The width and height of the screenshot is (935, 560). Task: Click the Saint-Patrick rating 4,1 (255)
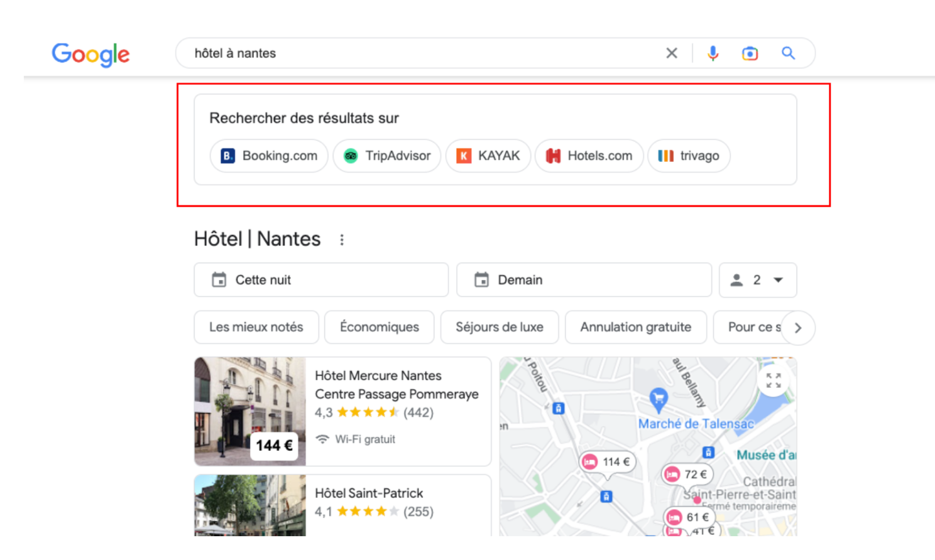click(374, 512)
